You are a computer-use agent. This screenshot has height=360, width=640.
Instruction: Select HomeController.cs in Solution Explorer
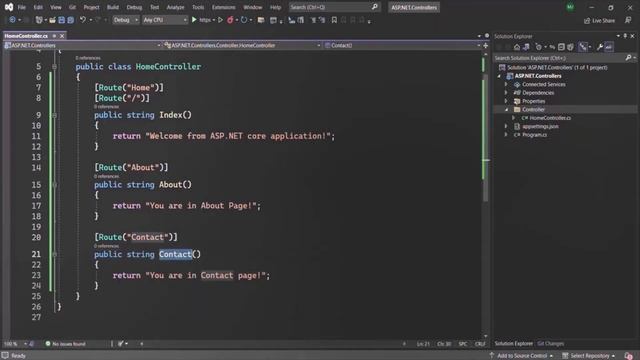tap(550, 118)
